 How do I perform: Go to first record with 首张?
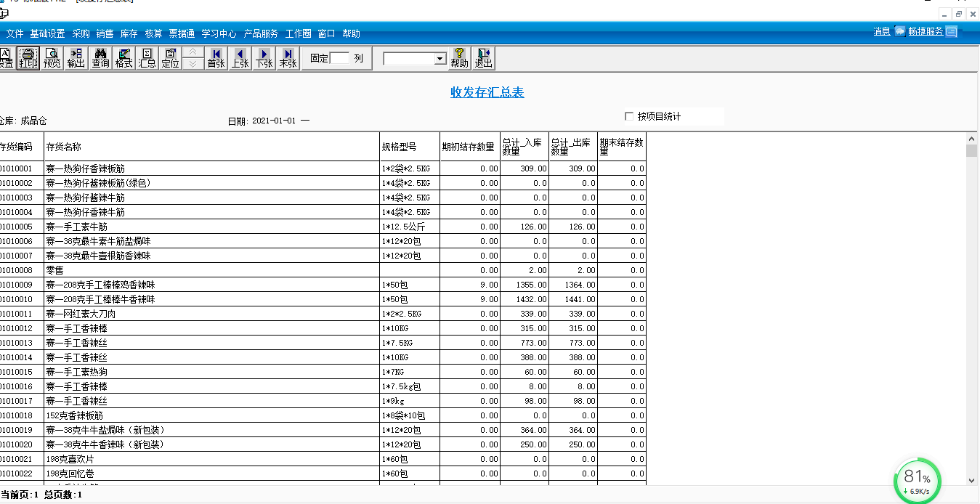tap(216, 58)
